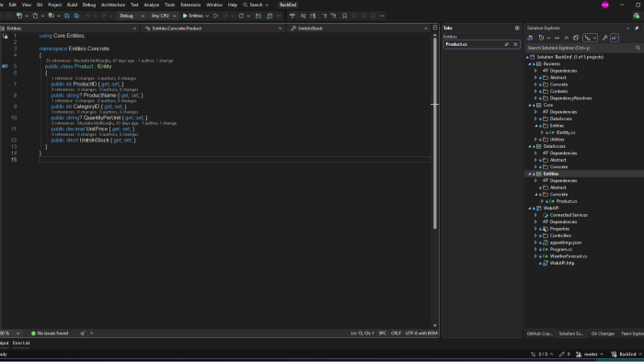Viewport: 644px width, 362px height.
Task: Open the master branch selector
Action: [590, 355]
